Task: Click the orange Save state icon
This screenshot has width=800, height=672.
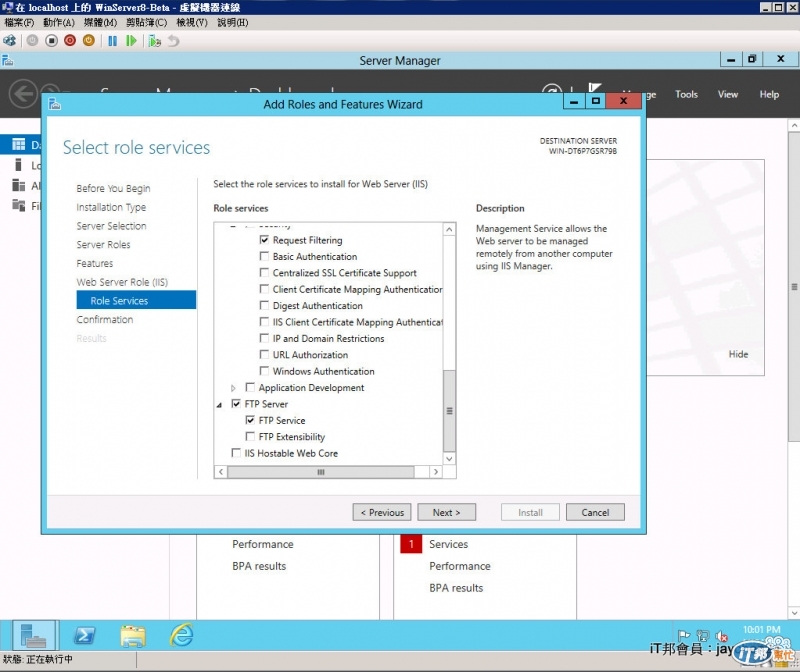Action: point(89,40)
